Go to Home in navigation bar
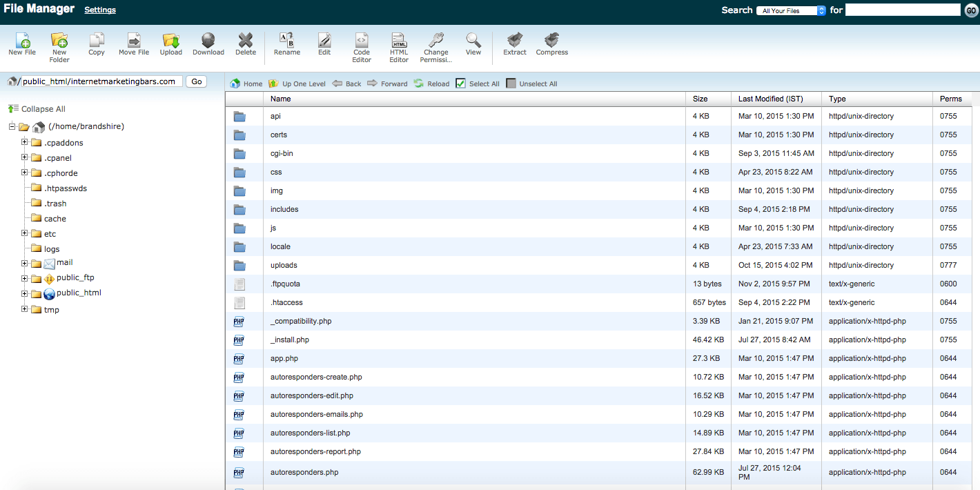This screenshot has width=980, height=490. tap(246, 84)
